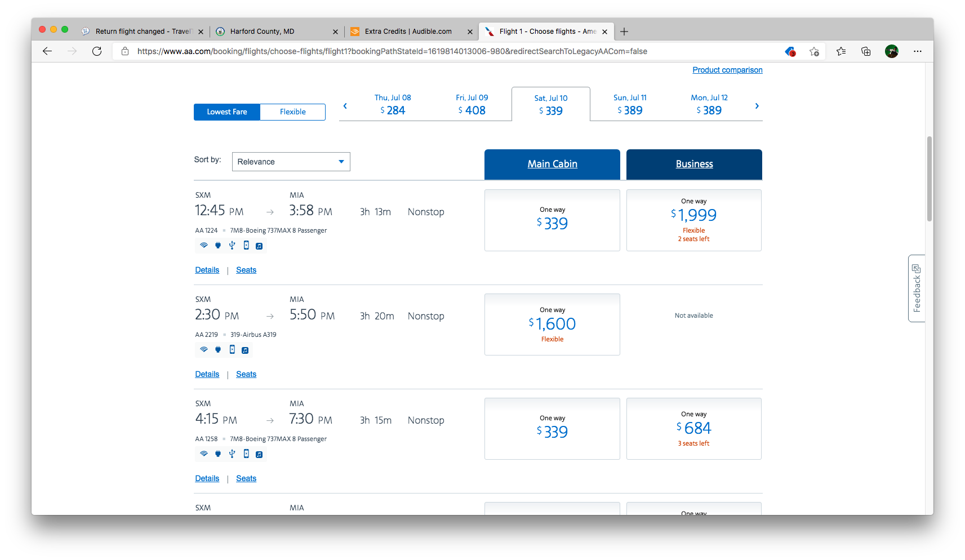Viewport: 965px width, 560px height.
Task: Click the page vertical scrollbar thumb
Action: click(930, 179)
